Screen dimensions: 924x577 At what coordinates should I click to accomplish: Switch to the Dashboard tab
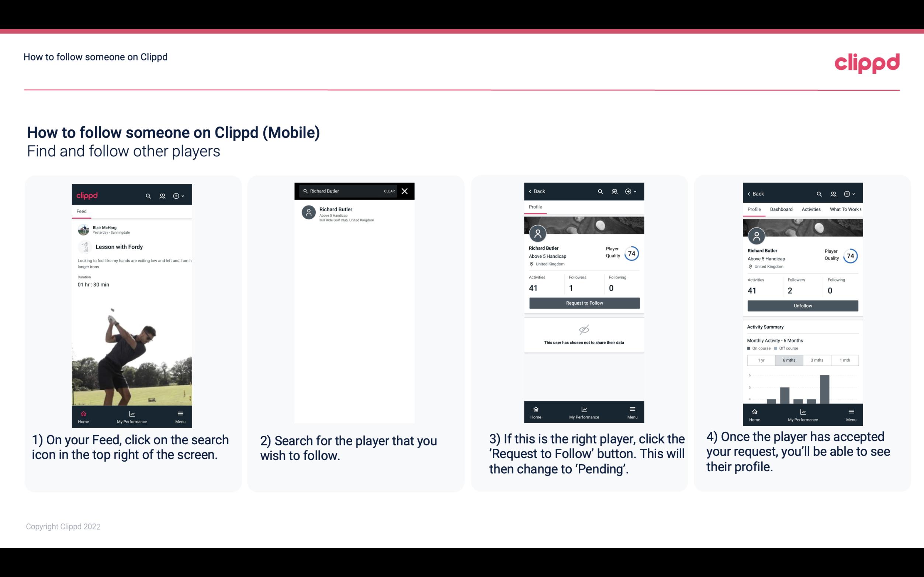coord(781,209)
